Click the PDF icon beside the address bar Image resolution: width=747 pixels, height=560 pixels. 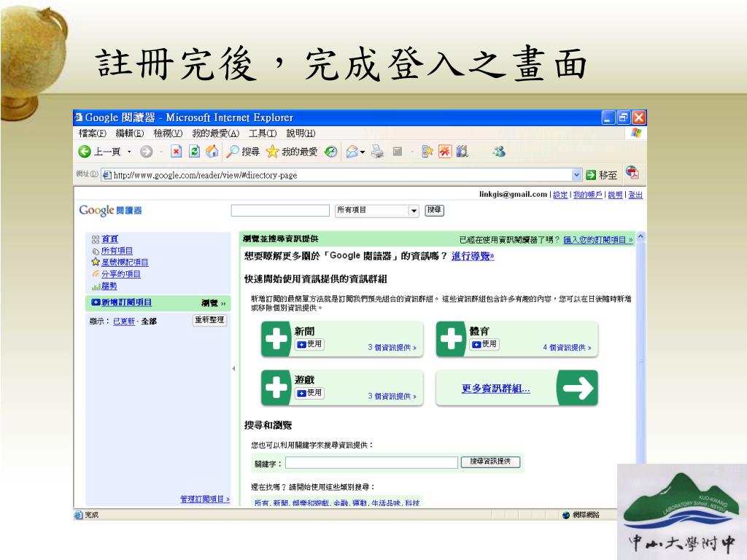pos(632,172)
